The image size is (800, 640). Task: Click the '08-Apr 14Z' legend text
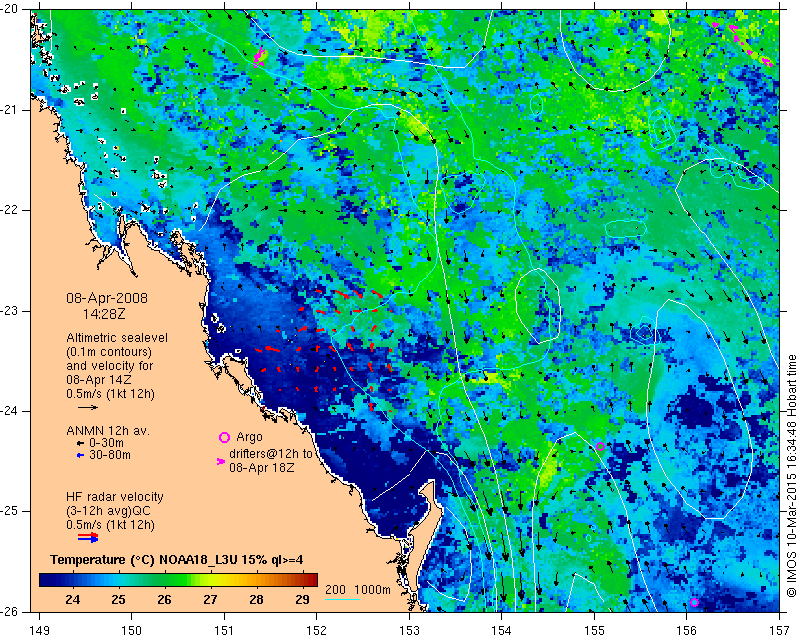click(x=98, y=380)
